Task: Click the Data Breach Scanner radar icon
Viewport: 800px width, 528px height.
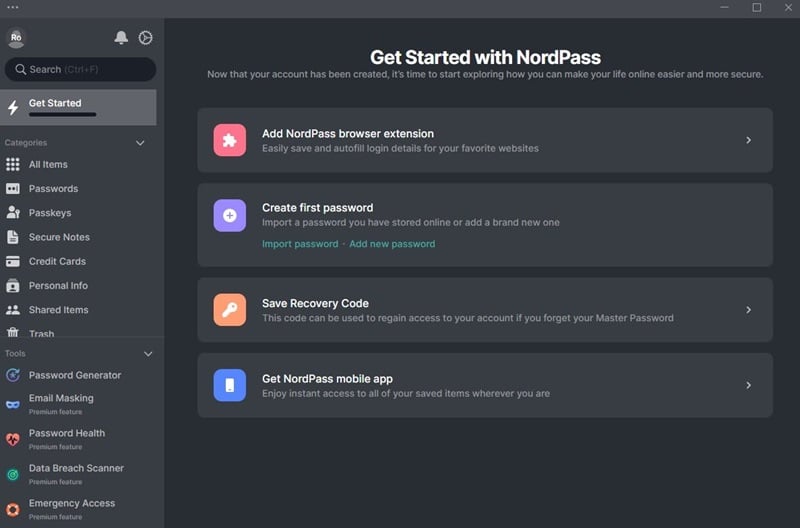Action: coord(13,474)
